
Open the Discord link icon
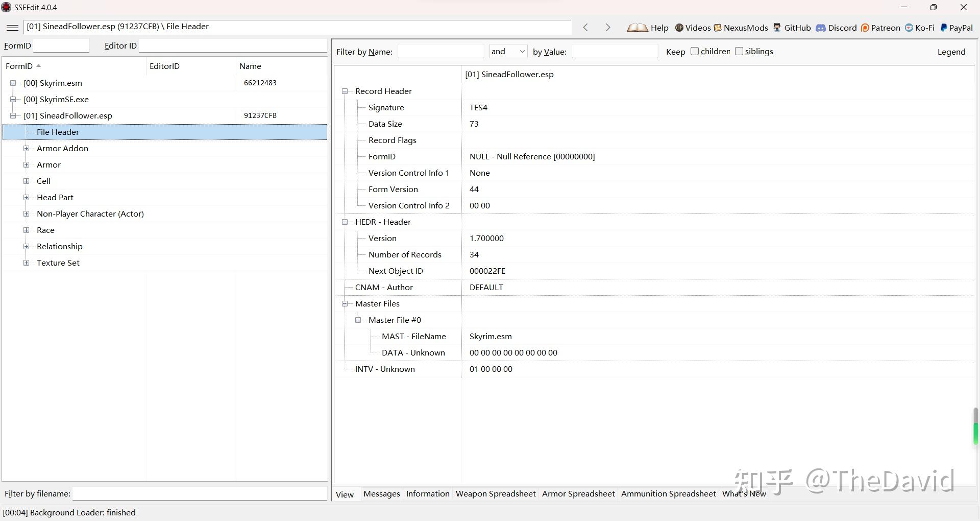(821, 28)
